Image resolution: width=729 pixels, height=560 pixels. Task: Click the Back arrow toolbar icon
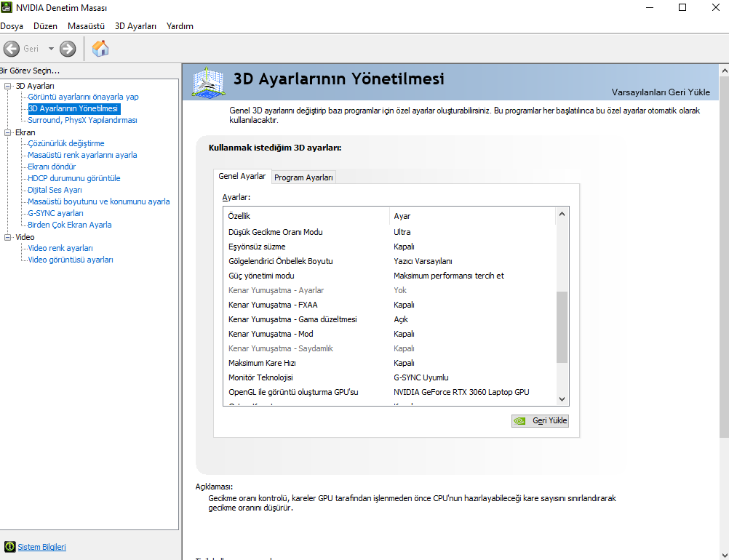click(12, 49)
